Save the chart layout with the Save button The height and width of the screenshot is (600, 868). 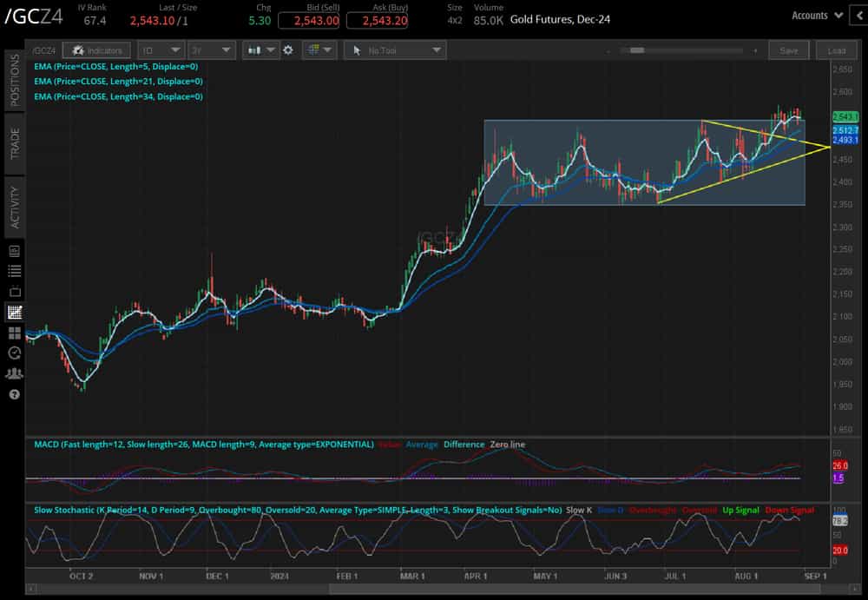coord(789,50)
